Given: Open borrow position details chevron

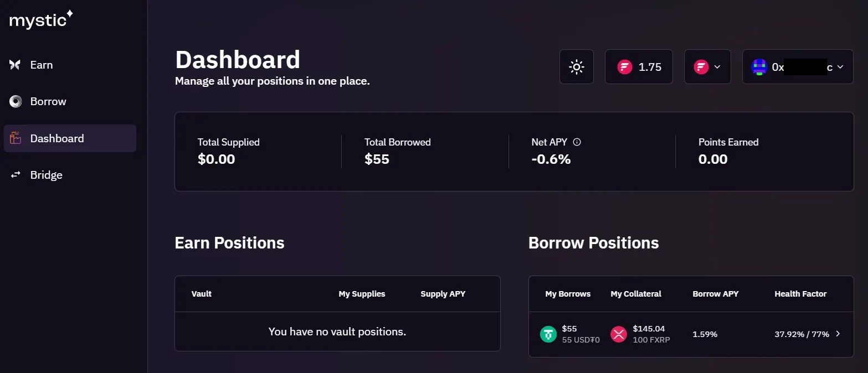Looking at the screenshot, I should 838,334.
